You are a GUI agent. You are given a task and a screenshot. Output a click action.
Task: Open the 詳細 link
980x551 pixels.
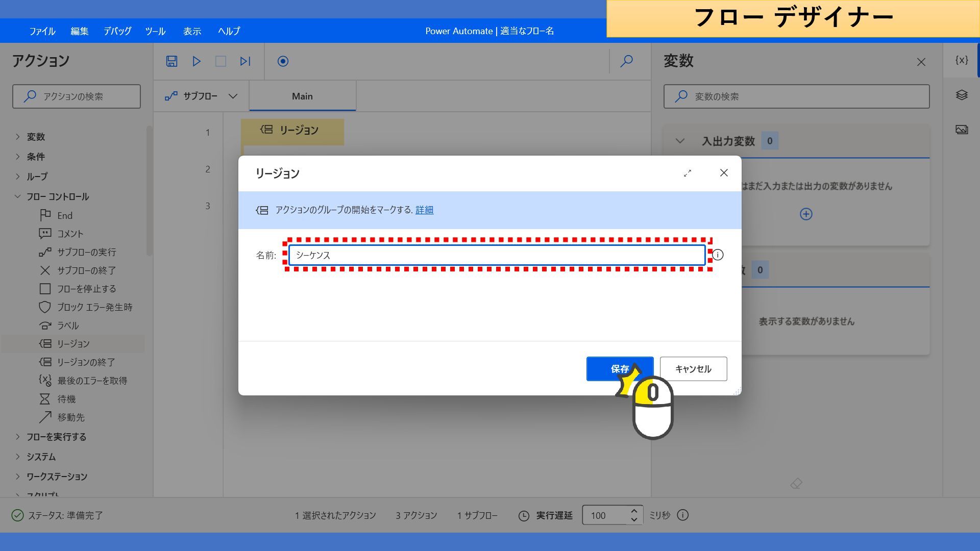(424, 210)
